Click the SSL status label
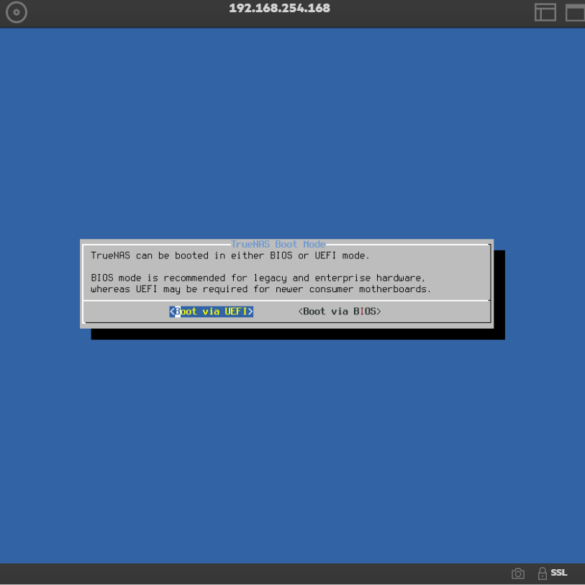This screenshot has height=585, width=585. tap(559, 573)
